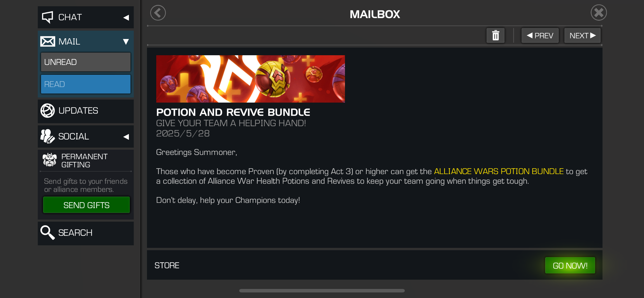The height and width of the screenshot is (298, 644).
Task: Click the Chat speech bubble icon
Action: tap(47, 17)
